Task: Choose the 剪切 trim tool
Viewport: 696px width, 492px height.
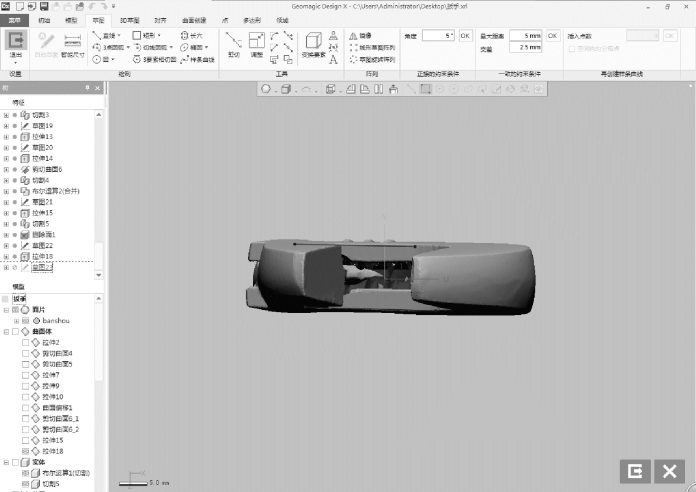Action: 233,45
